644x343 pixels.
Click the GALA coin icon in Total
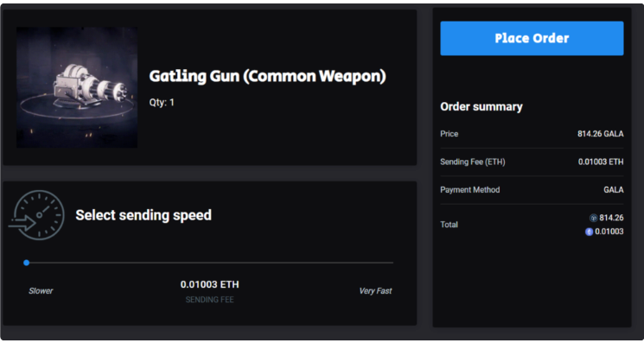coord(594,218)
